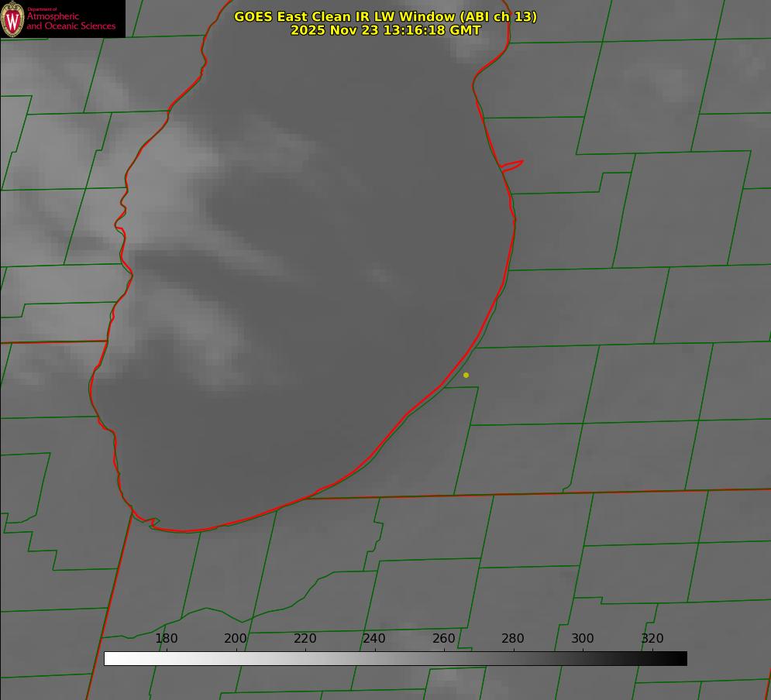Select the 320 colorbar tick label

pyautogui.click(x=652, y=639)
